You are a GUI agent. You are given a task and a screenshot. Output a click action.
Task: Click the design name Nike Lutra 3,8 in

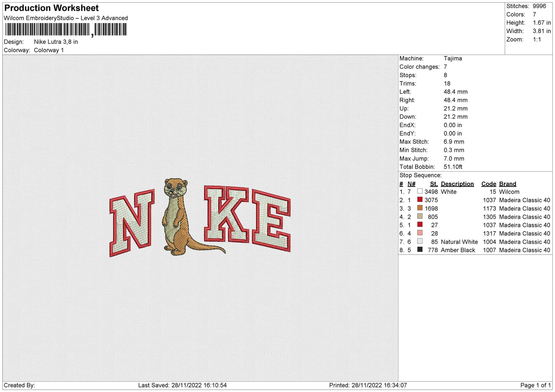pos(56,42)
